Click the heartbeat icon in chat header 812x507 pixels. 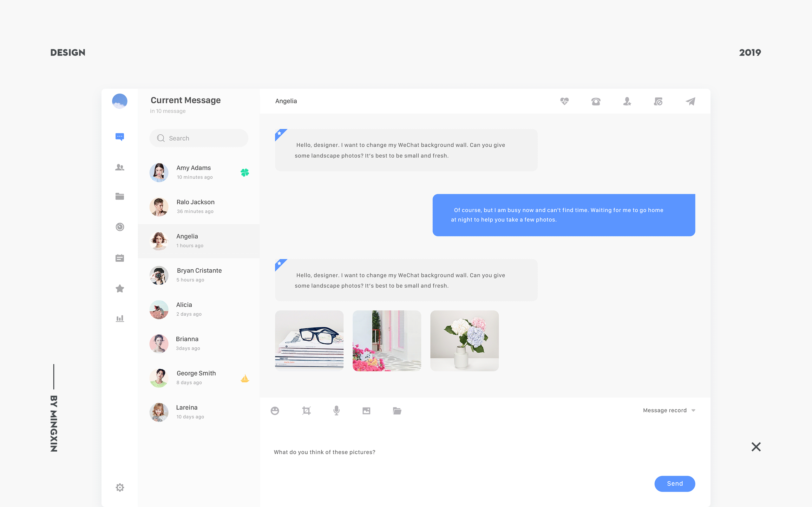(564, 101)
